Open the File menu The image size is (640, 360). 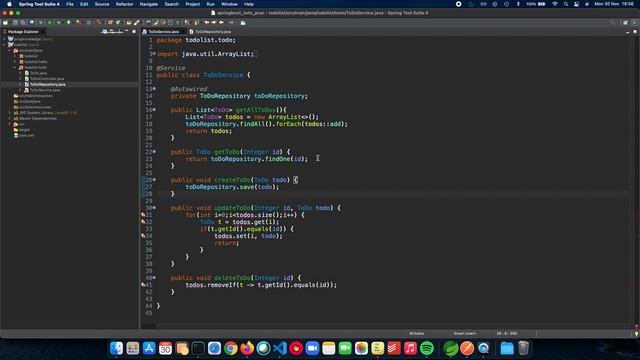tap(70, 4)
